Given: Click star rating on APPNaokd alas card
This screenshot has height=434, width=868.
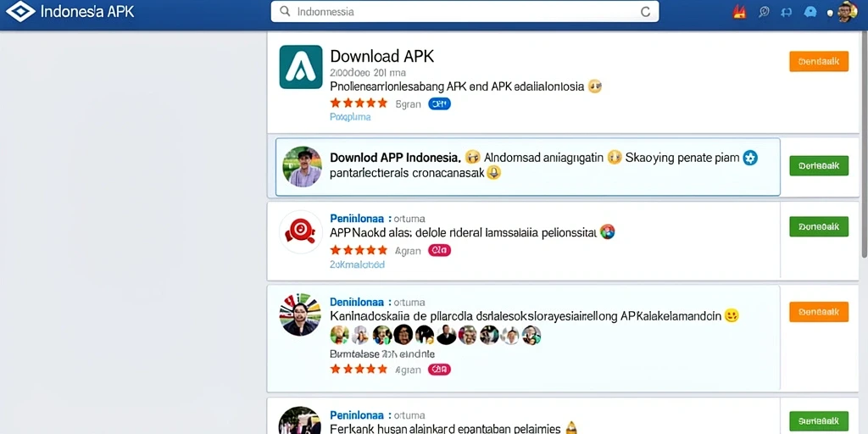Looking at the screenshot, I should [359, 250].
